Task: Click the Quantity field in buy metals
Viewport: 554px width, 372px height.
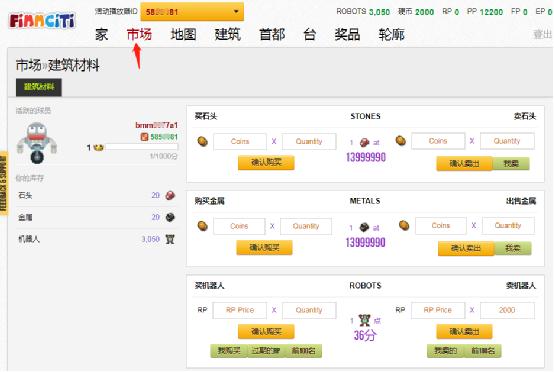Action: 306,226
